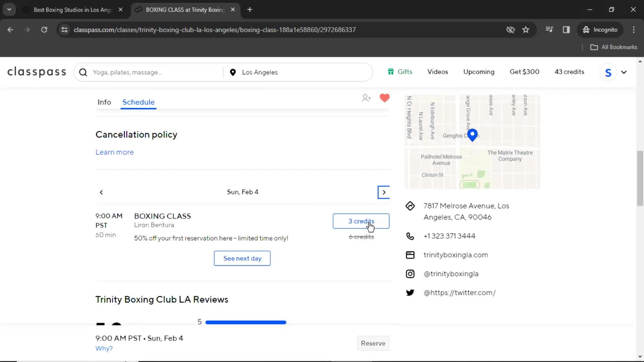
Task: Go to the previous schedule day
Action: pos(101,192)
